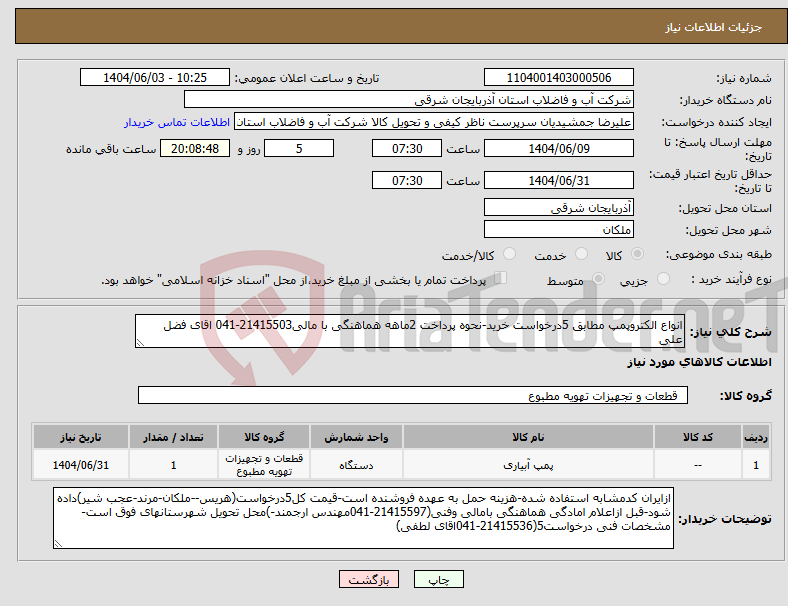788x606 pixels.
Task: Click the جزئیات اطلاعات نیاز page header
Action: [714, 27]
